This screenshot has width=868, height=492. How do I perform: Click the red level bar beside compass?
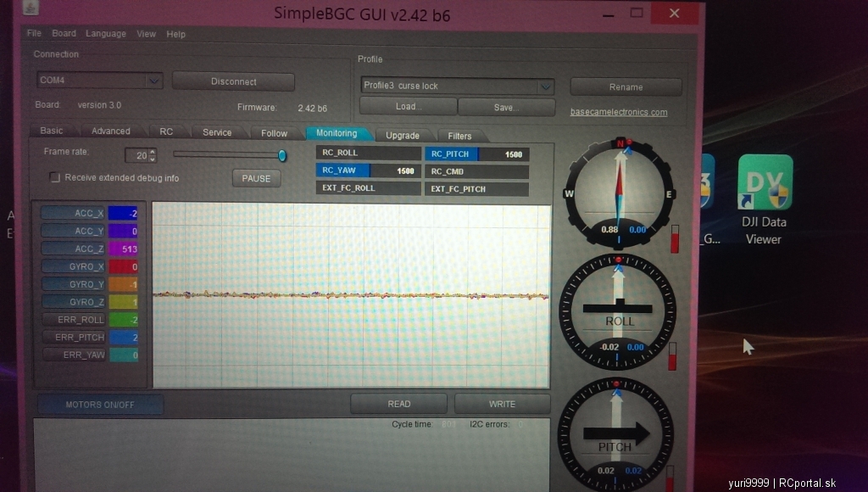(674, 239)
